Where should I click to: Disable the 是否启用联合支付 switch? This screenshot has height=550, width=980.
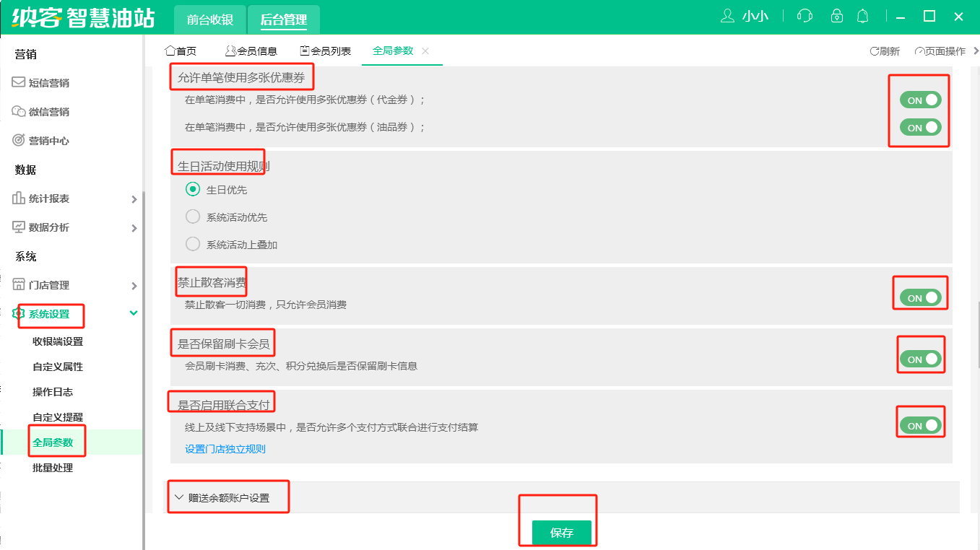[x=920, y=425]
